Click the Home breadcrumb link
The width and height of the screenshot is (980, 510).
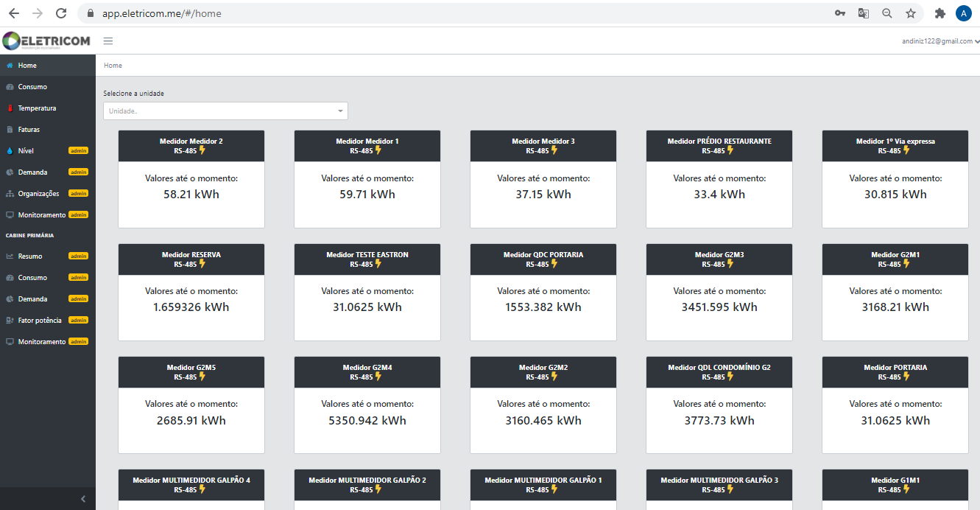(x=113, y=66)
